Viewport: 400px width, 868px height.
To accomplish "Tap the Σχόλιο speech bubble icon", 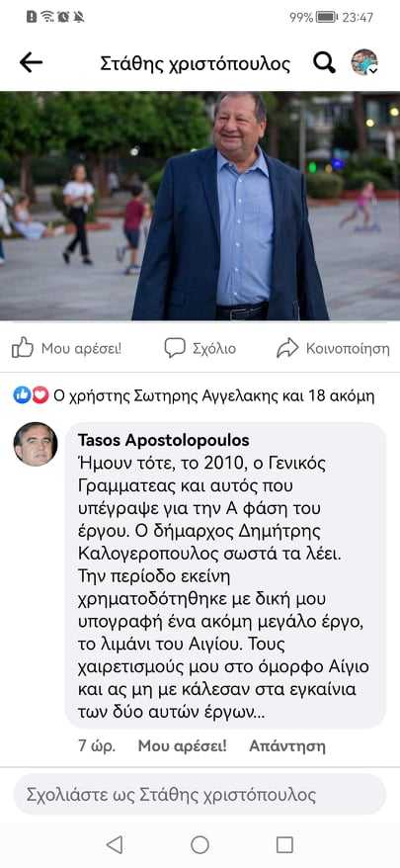I will pos(175,348).
